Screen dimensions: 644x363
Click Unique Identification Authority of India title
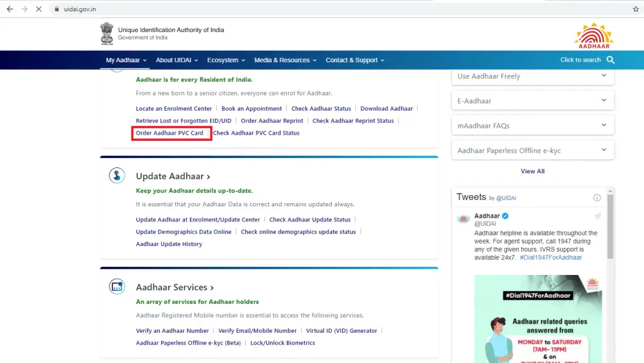click(x=171, y=30)
